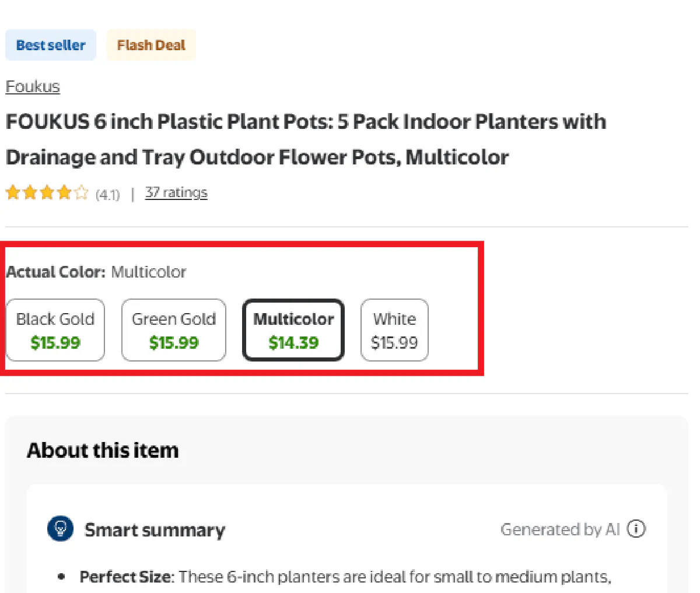Select the Multicolor variant swatch
This screenshot has height=593, width=700.
tap(293, 329)
